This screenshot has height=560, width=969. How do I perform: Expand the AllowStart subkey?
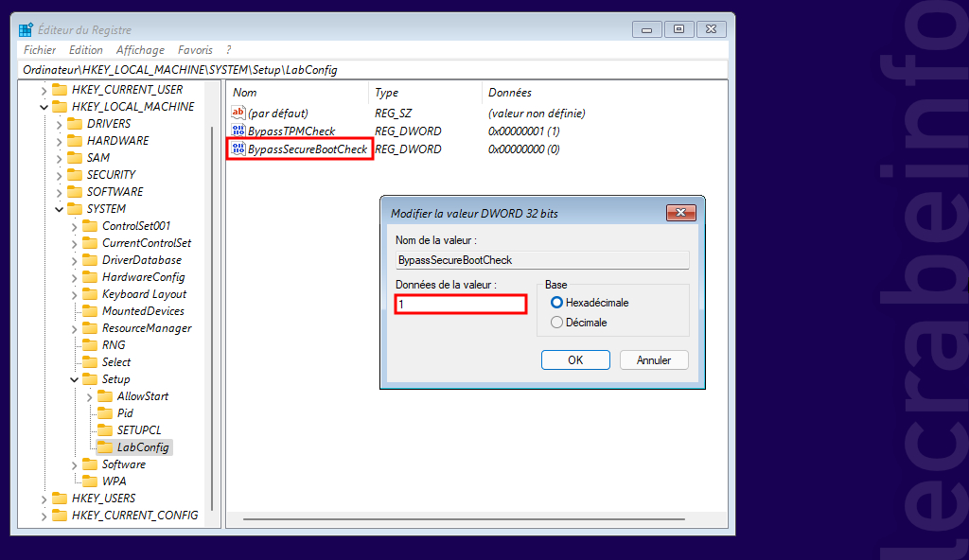[x=90, y=396]
